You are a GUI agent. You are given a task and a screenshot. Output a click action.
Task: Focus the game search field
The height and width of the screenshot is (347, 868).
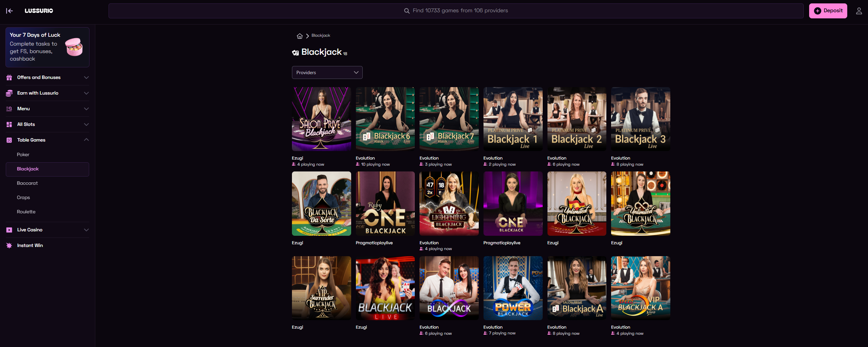[x=456, y=11]
